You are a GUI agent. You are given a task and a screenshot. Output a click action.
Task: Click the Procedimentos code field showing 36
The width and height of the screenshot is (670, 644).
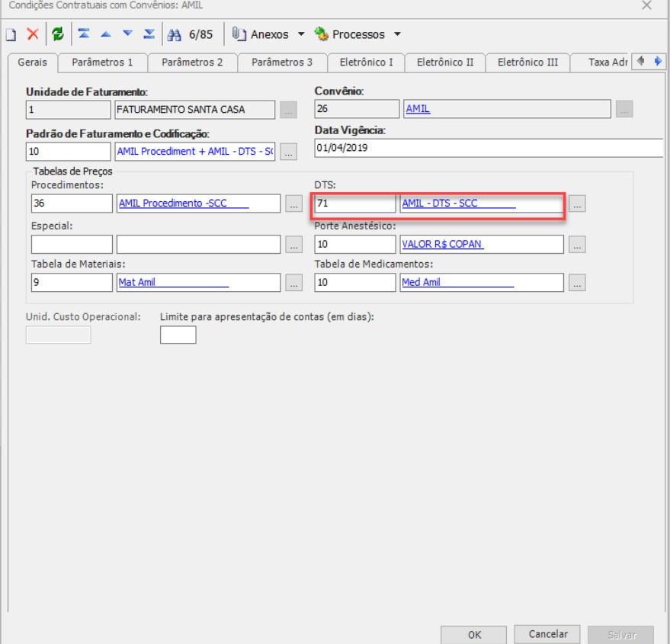pyautogui.click(x=72, y=203)
